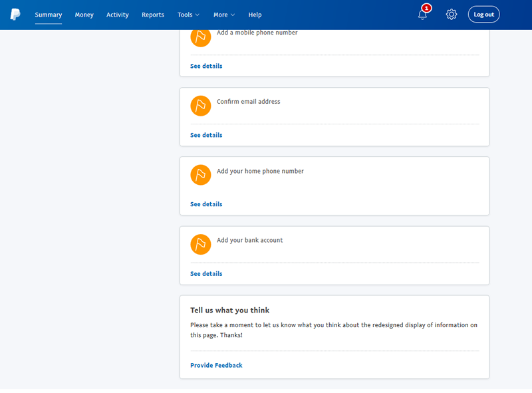
Task: Expand the More dropdown menu
Action: (x=224, y=15)
